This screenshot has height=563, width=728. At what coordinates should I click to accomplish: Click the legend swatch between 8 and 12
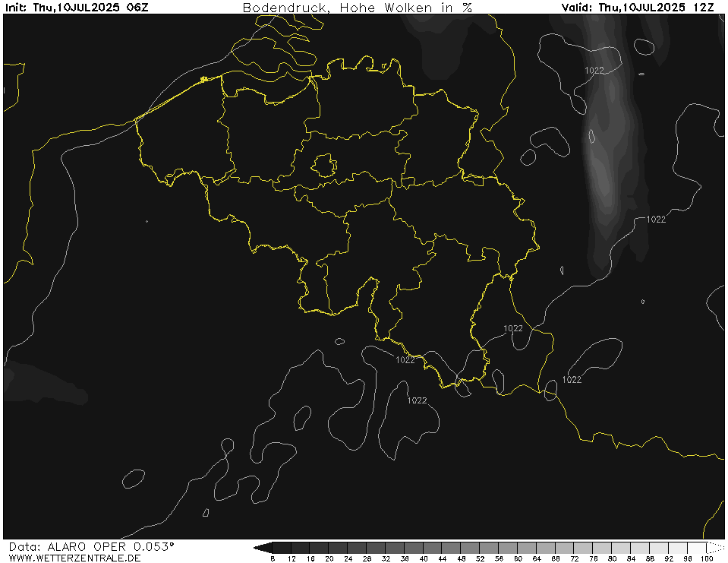coord(282,548)
